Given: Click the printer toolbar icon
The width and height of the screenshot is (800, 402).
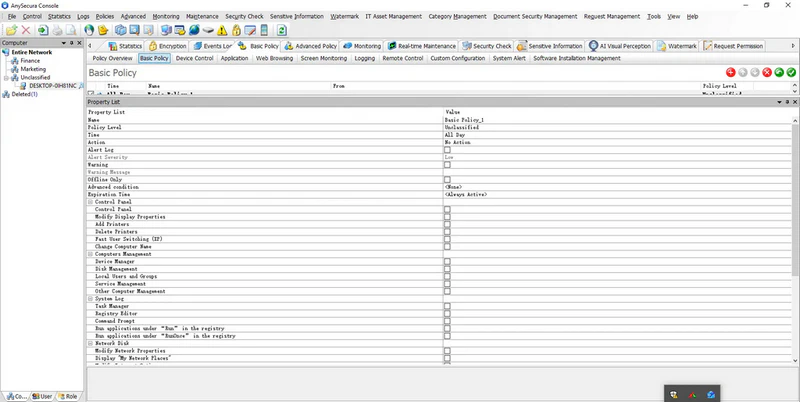Looking at the screenshot, I should pyautogui.click(x=58, y=30).
